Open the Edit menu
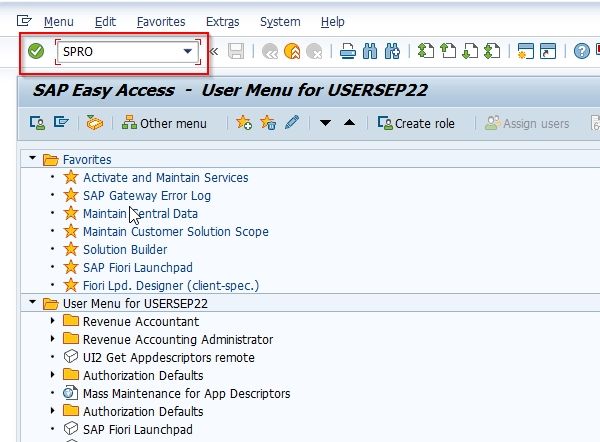Viewport: 600px width, 442px height. (105, 22)
